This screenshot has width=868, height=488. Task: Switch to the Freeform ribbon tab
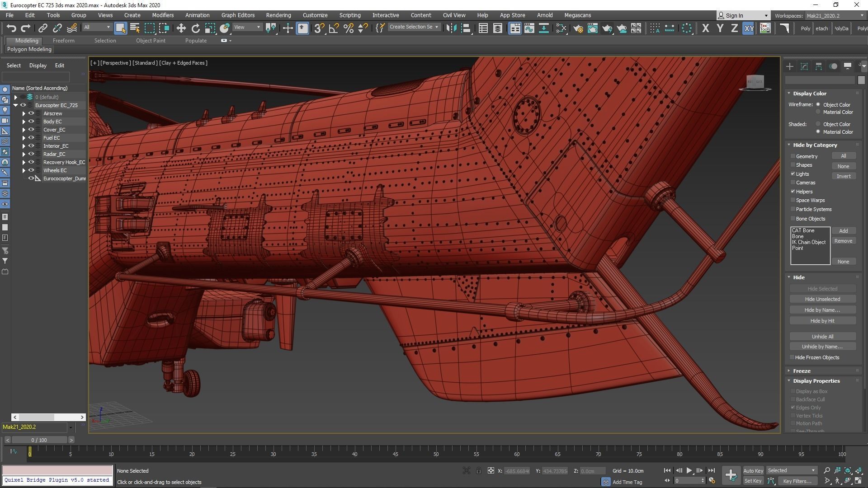point(63,41)
